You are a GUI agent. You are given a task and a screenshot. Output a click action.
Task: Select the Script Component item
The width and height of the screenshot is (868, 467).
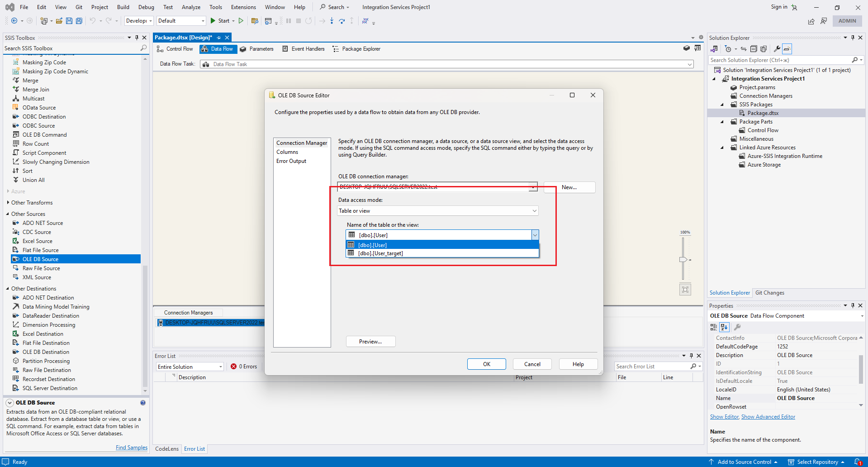point(44,153)
